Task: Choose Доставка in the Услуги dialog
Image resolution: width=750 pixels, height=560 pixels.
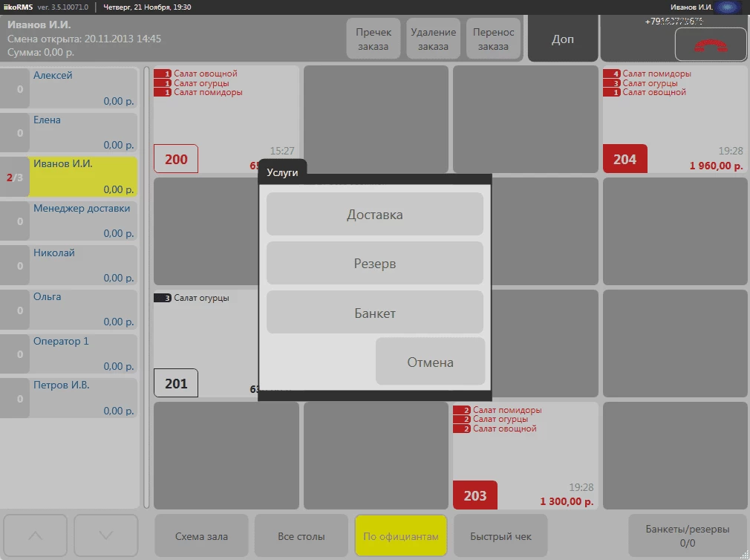Action: point(374,215)
